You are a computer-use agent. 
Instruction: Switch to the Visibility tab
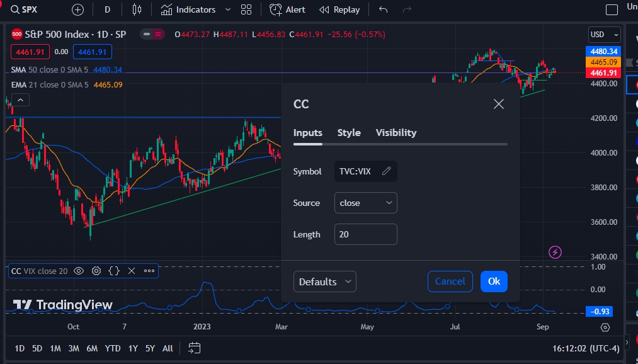[396, 133]
